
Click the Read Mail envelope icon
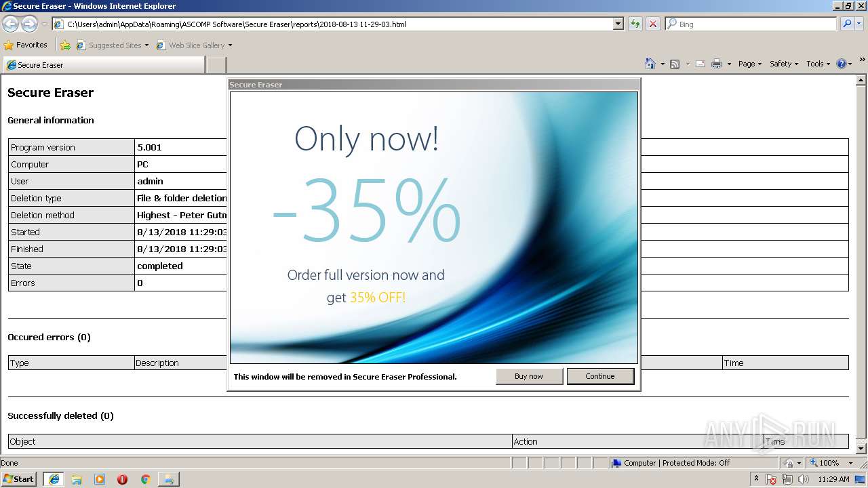700,64
